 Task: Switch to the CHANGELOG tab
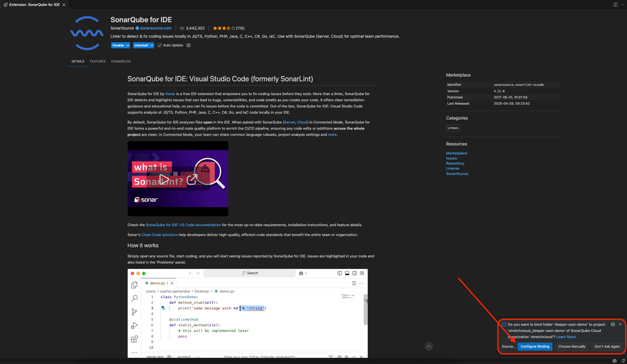(121, 61)
